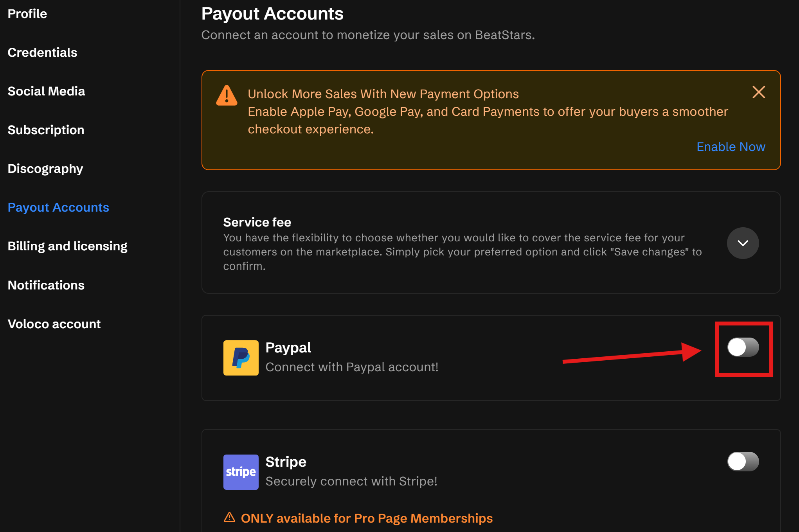This screenshot has height=532, width=799.
Task: Click ONLY available for Pro Page Memberships
Action: pyautogui.click(x=367, y=518)
